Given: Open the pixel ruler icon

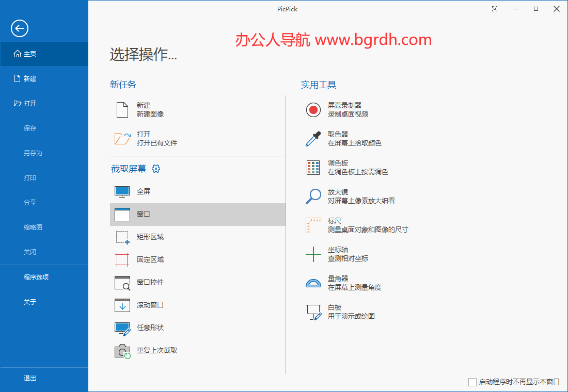Looking at the screenshot, I should [313, 225].
